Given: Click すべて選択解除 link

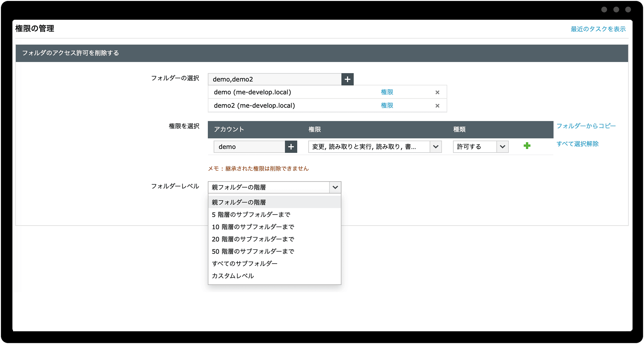Looking at the screenshot, I should coord(577,144).
